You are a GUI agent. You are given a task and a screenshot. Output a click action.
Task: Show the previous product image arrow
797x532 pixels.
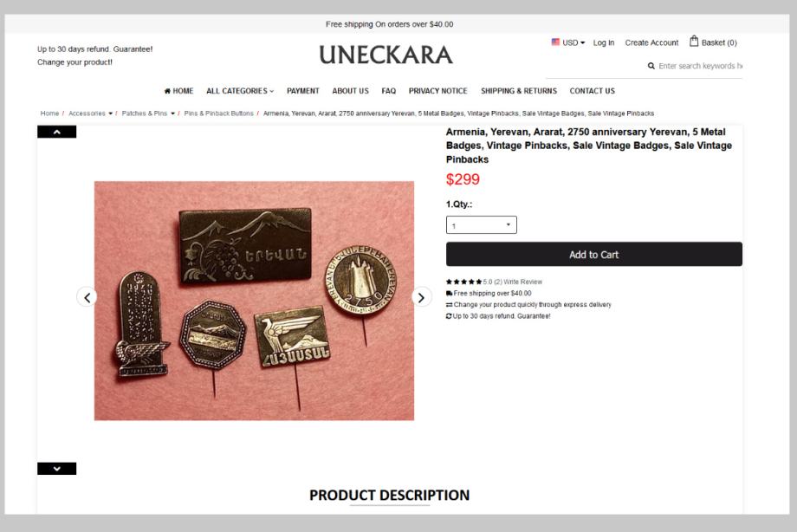click(x=87, y=297)
